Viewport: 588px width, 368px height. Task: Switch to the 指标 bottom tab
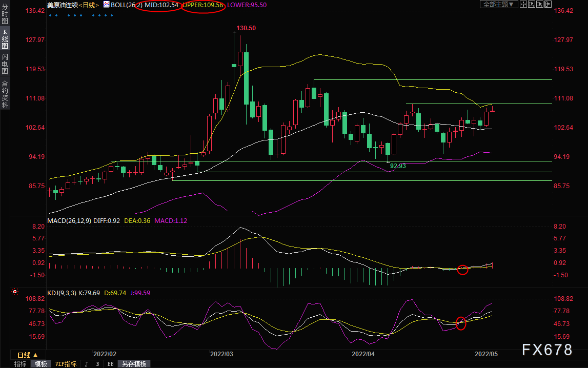pos(21,364)
